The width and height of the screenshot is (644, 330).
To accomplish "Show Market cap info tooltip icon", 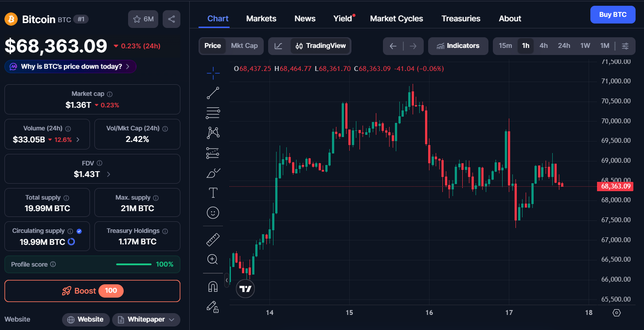I will (110, 94).
